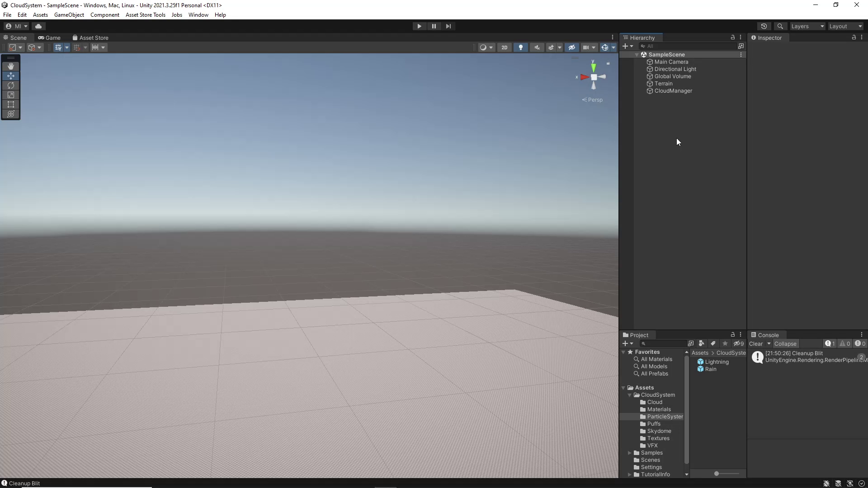Collapse the CloudSystem folder
This screenshot has height=488, width=868.
(x=629, y=395)
